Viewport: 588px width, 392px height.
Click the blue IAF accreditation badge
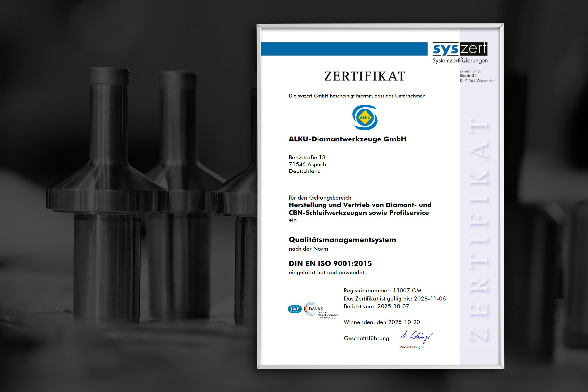pyautogui.click(x=295, y=309)
